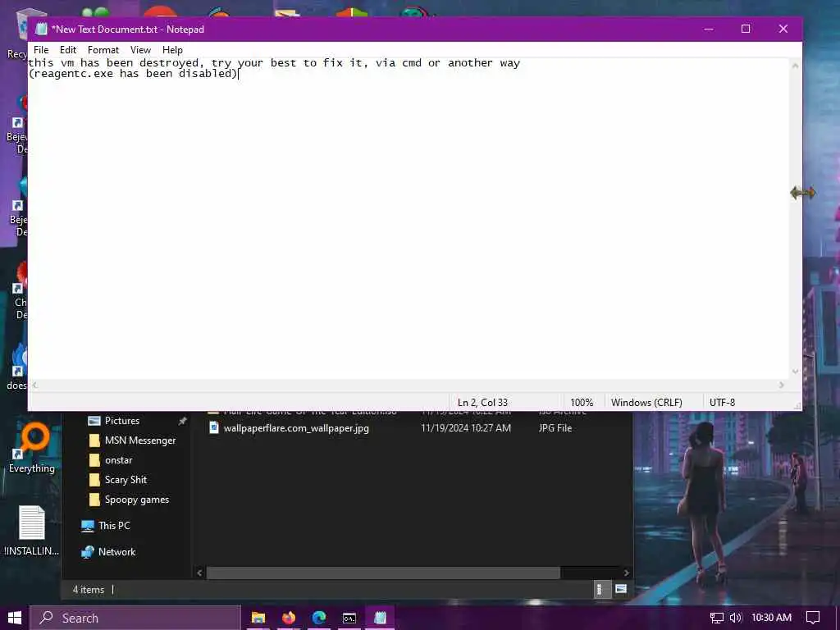The image size is (840, 630).
Task: Switch File Explorer to large icons view
Action: point(621,589)
